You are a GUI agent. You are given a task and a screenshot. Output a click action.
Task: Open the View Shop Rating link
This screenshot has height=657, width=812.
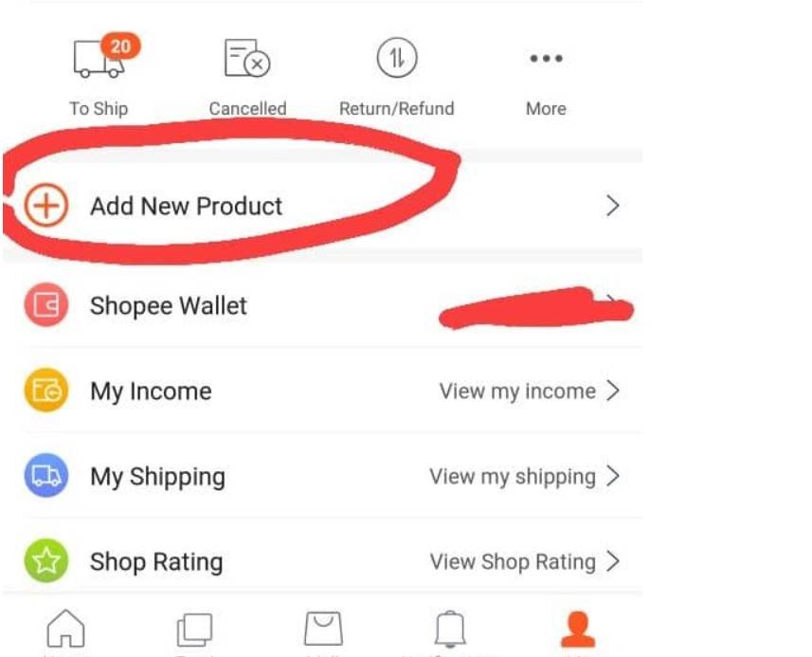pos(513,561)
